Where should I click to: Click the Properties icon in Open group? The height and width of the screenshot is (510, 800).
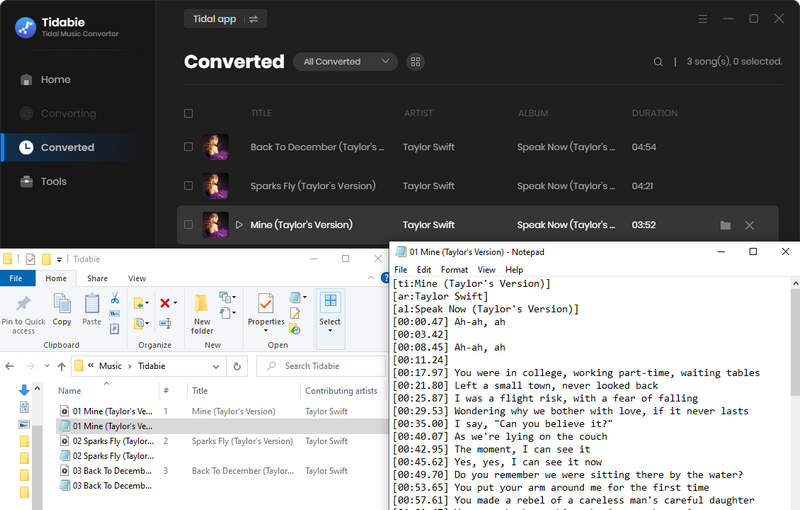coord(266,304)
